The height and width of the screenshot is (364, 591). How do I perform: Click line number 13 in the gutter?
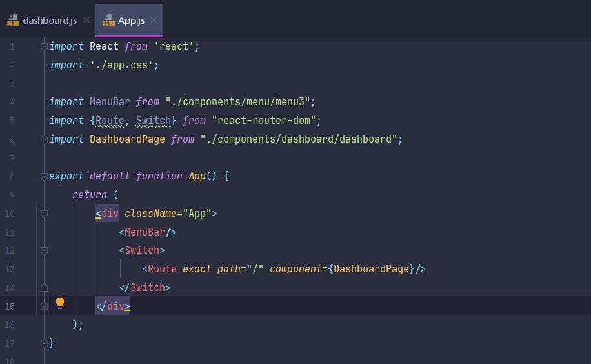coord(10,269)
